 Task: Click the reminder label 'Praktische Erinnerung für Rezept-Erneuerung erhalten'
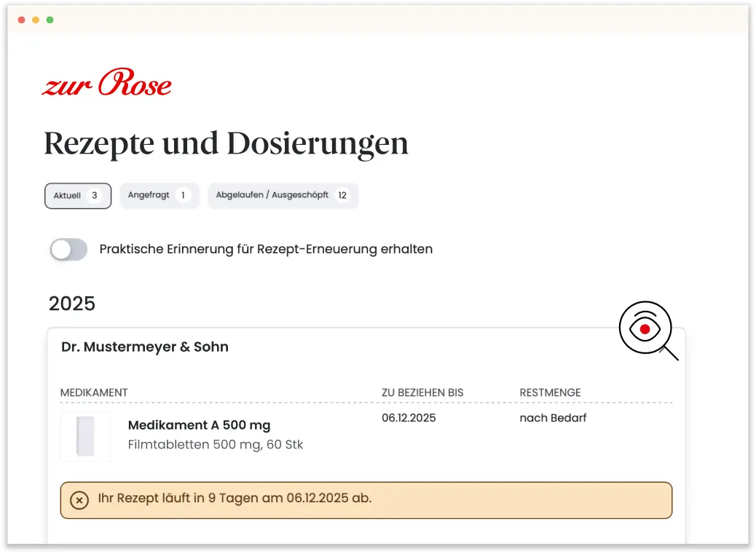click(x=266, y=249)
